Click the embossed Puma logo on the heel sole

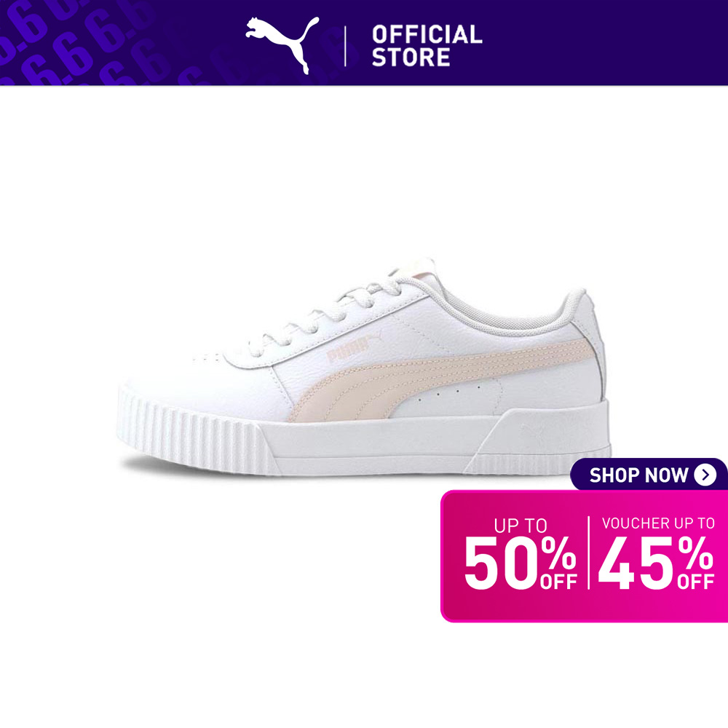pos(533,431)
